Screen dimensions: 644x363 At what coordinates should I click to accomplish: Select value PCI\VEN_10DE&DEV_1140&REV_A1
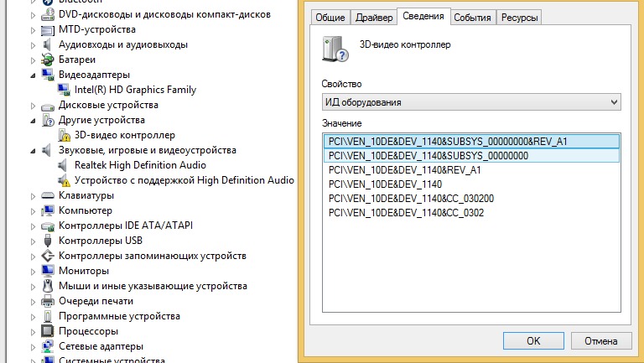point(404,170)
